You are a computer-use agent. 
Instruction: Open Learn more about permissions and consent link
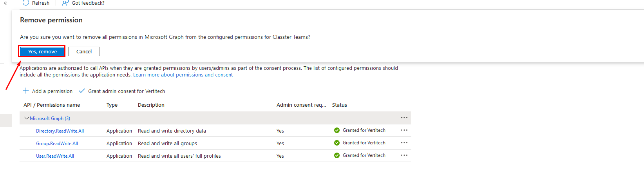pyautogui.click(x=183, y=75)
